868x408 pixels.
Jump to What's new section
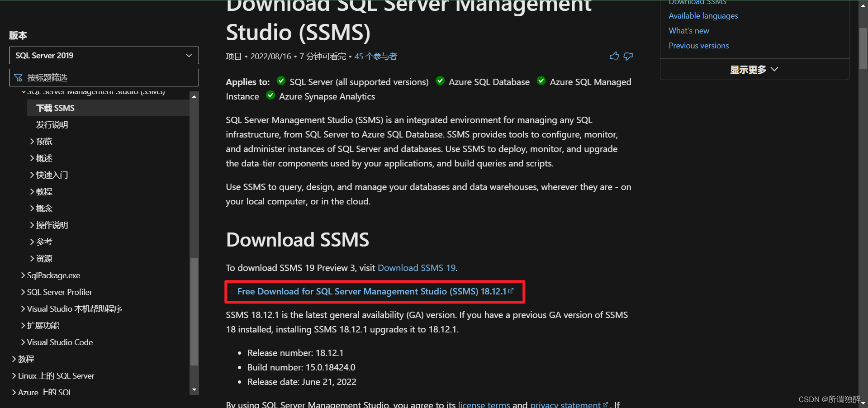(x=689, y=31)
